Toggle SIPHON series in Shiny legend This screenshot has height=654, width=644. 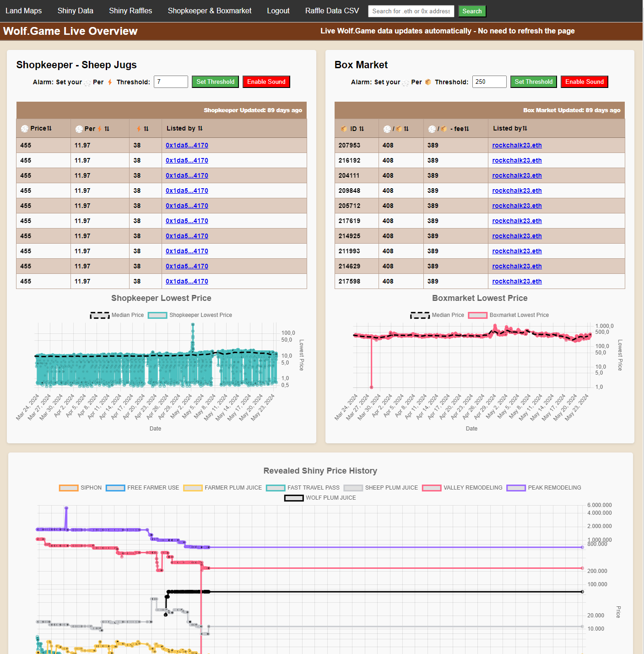80,488
